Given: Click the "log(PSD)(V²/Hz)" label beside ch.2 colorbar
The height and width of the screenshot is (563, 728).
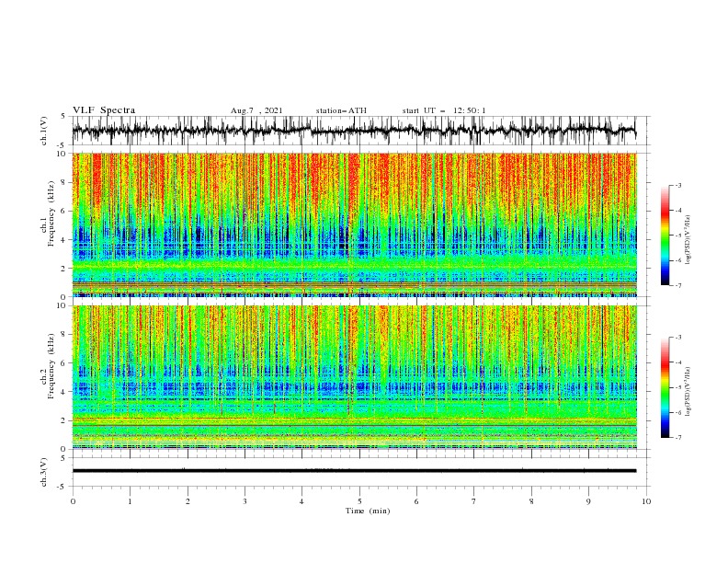Looking at the screenshot, I should [688, 391].
